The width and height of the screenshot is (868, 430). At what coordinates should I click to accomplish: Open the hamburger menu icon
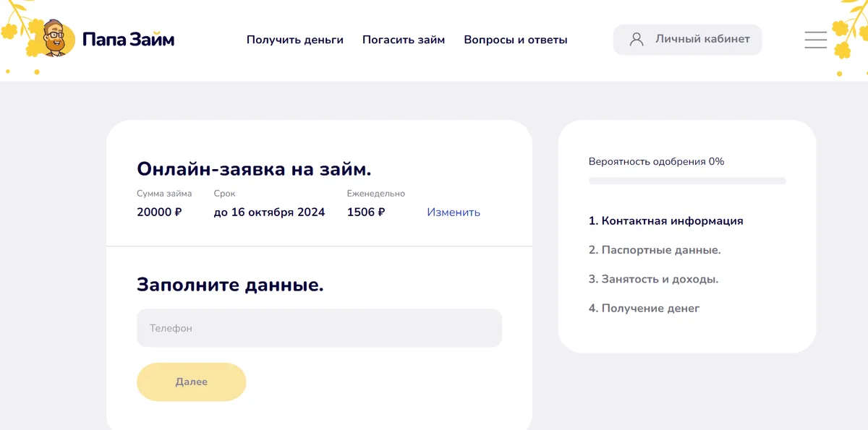pyautogui.click(x=816, y=40)
